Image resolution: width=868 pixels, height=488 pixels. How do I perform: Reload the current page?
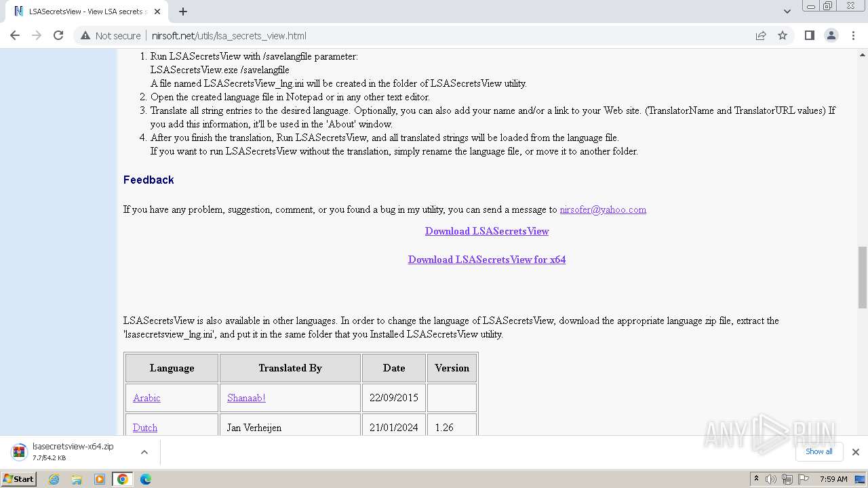58,36
